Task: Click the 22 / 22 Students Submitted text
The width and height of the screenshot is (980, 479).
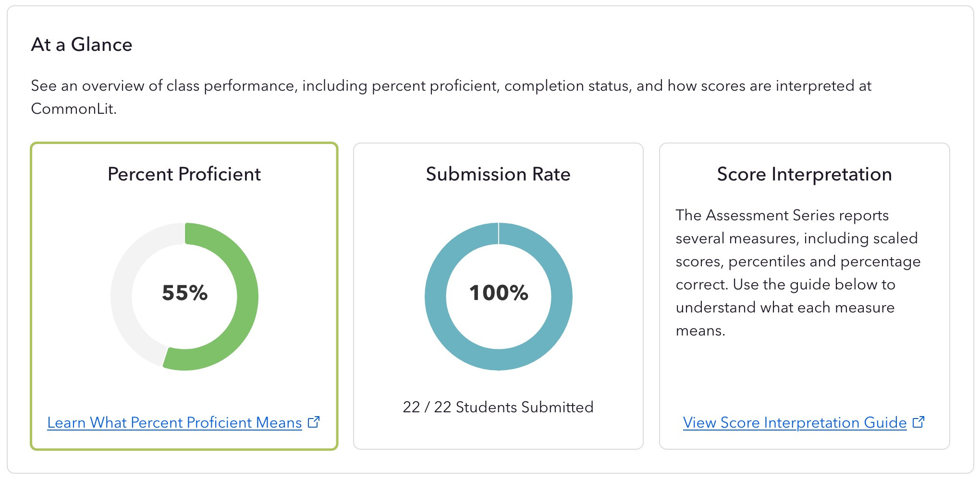Action: (x=498, y=407)
